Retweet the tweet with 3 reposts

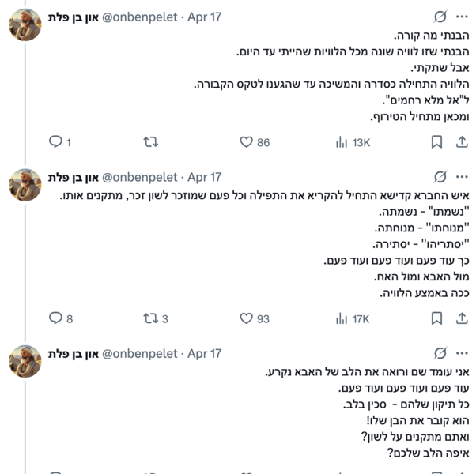coord(156,318)
